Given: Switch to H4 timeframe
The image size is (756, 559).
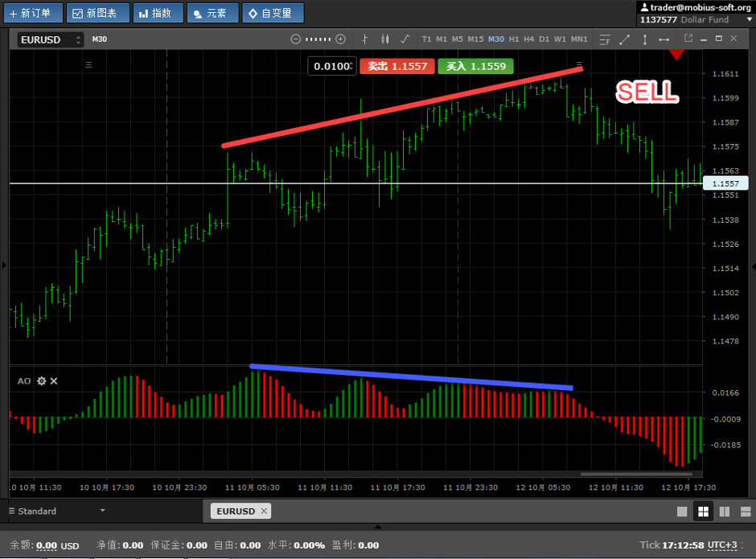Looking at the screenshot, I should click(529, 39).
